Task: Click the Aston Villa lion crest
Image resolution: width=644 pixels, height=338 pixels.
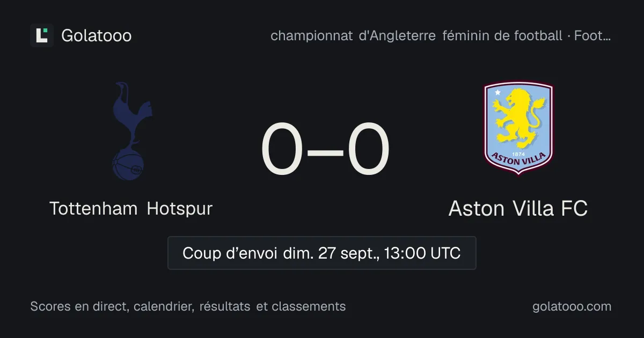Action: 518,128
